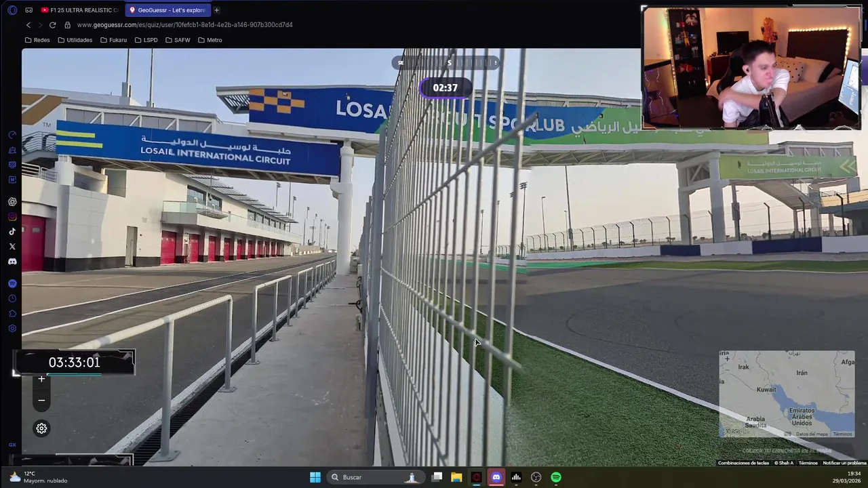
Task: Open OBS Studio from the taskbar
Action: coord(536,477)
